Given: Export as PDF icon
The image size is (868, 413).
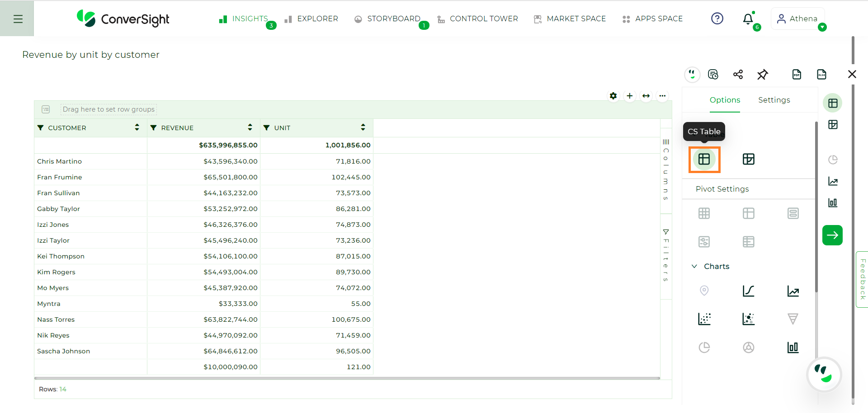Looking at the screenshot, I should 797,75.
